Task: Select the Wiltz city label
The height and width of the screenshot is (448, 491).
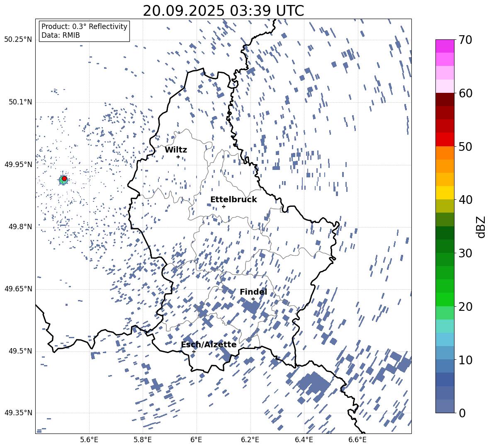Action: pos(176,150)
